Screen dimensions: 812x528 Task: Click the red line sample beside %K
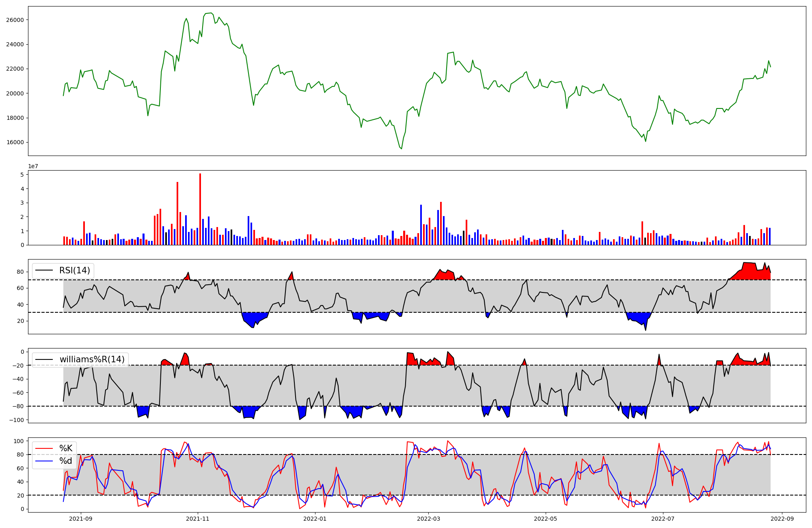click(45, 448)
